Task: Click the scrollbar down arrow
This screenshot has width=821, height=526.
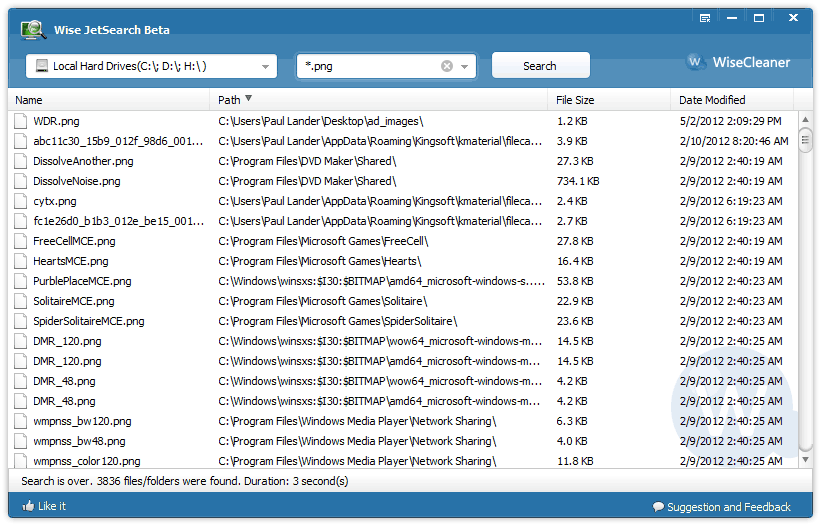Action: [x=805, y=460]
